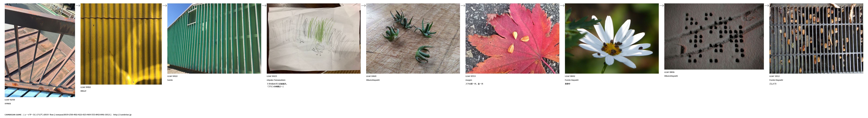The image size is (868, 118).
Task: Open the acorns on metal grate photo
Action: coord(816,38)
